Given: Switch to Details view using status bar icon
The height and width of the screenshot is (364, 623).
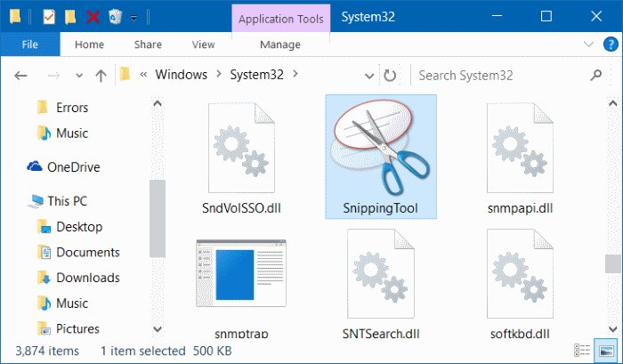Looking at the screenshot, I should point(582,351).
